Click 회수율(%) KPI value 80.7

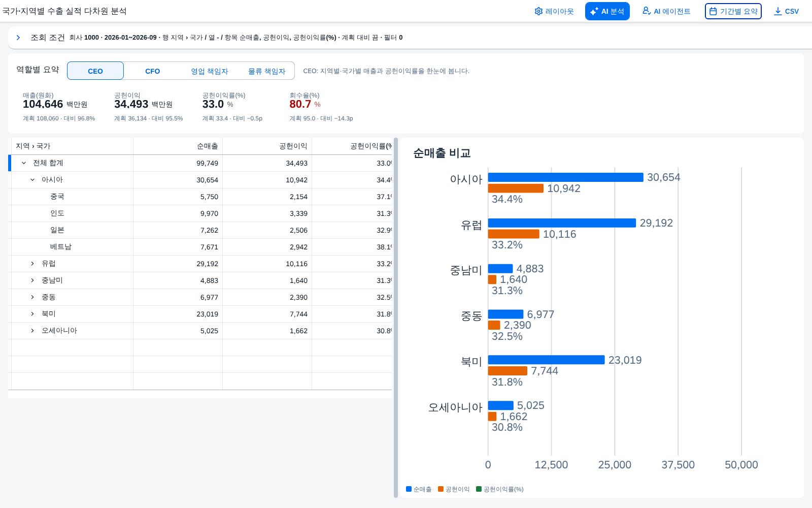pyautogui.click(x=300, y=104)
